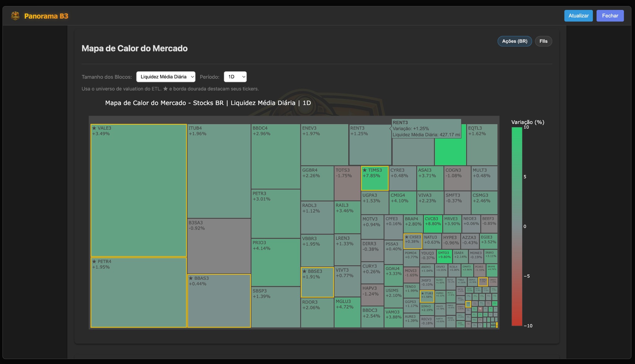Screen dimensions: 635x364
Task: Click the Atualizar button
Action: point(578,15)
